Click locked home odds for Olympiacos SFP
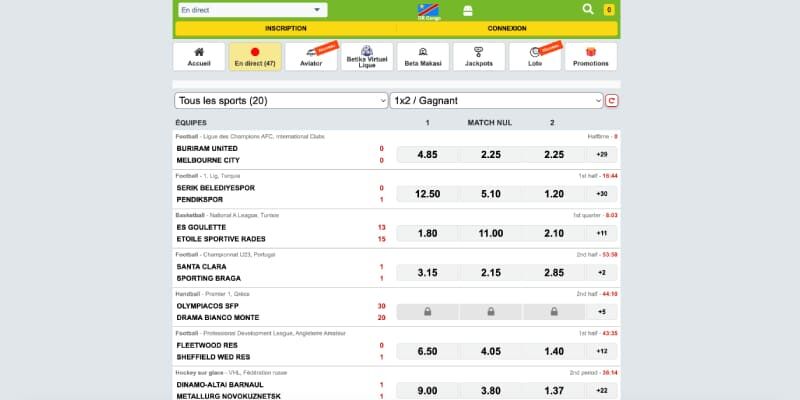800x400 pixels. 428,312
